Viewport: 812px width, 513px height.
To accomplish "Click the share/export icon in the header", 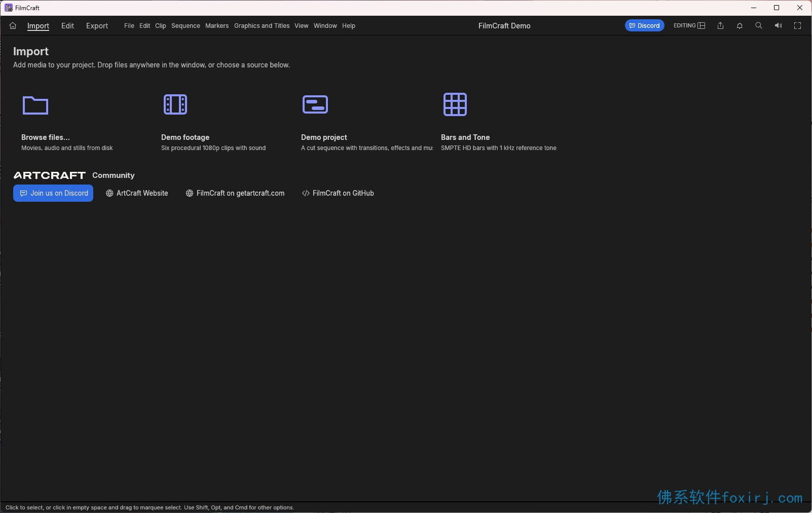I will (720, 25).
